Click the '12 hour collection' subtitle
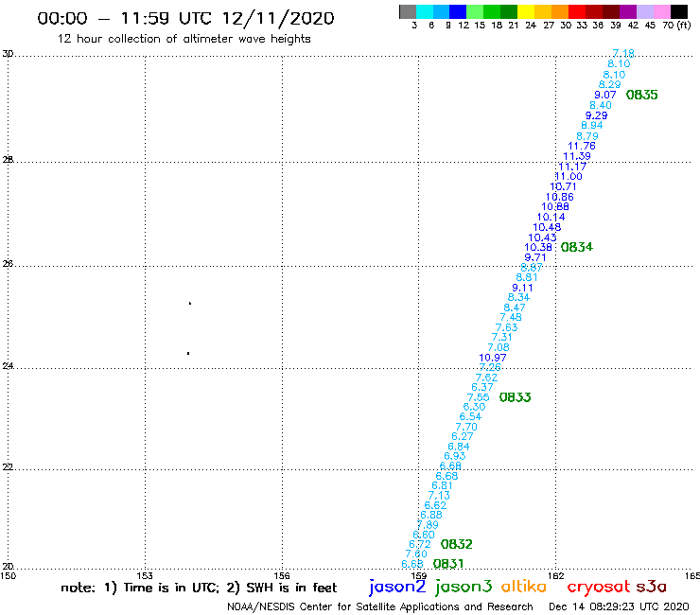The width and height of the screenshot is (700, 615). pos(184,39)
